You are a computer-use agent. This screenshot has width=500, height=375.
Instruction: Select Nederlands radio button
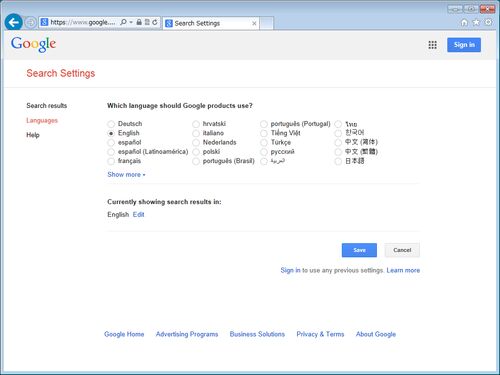coord(196,143)
